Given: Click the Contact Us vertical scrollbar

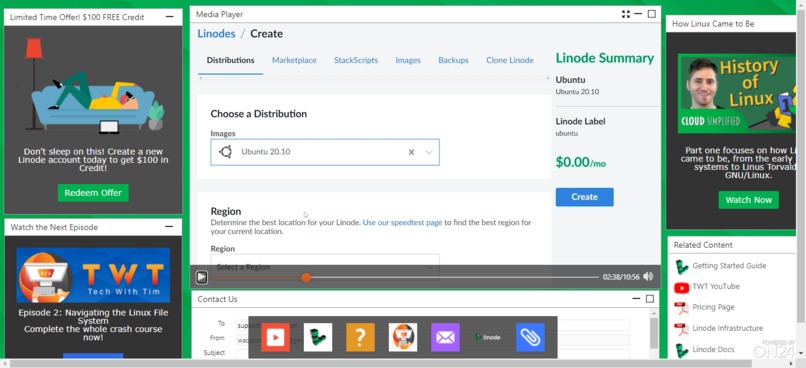Looking at the screenshot, I should pos(654,333).
